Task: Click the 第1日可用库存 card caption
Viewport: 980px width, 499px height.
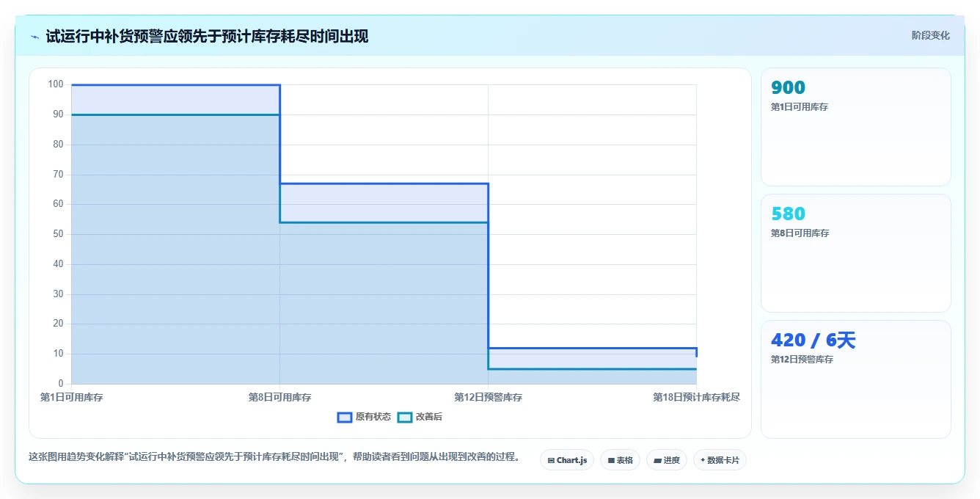Action: pos(800,107)
